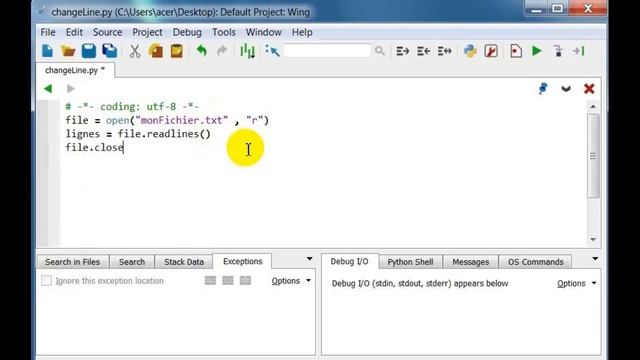Viewport: 640px width, 360px height.
Task: Open the Debug menu
Action: pyautogui.click(x=187, y=32)
